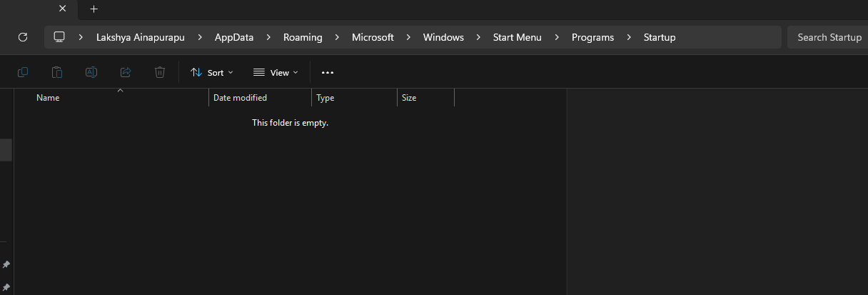Navigate to Microsoft breadcrumb
The height and width of the screenshot is (295, 868).
click(x=373, y=37)
